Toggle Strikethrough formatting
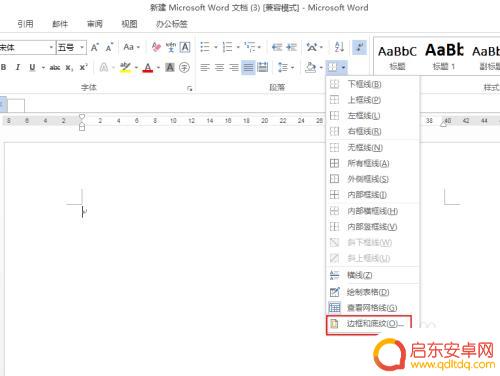The width and height of the screenshot is (500, 376). coord(55,68)
